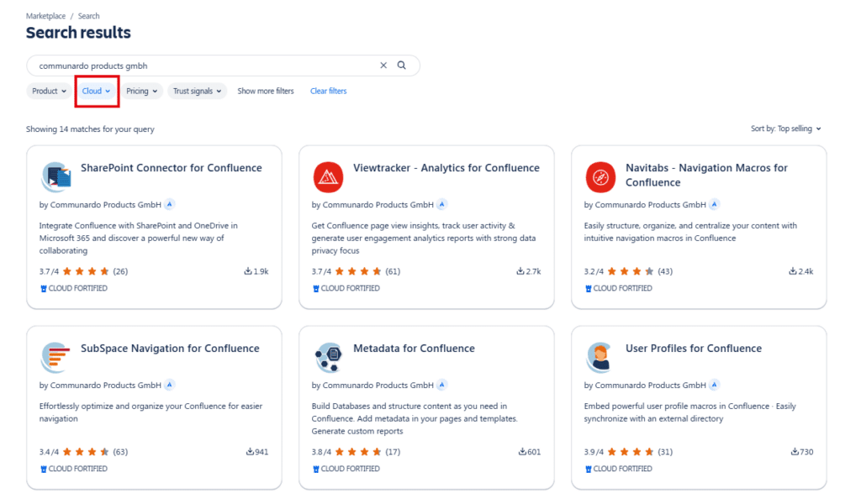This screenshot has height=504, width=861.
Task: Click the 3.8/4 rating with 17 reviews
Action: click(x=356, y=451)
